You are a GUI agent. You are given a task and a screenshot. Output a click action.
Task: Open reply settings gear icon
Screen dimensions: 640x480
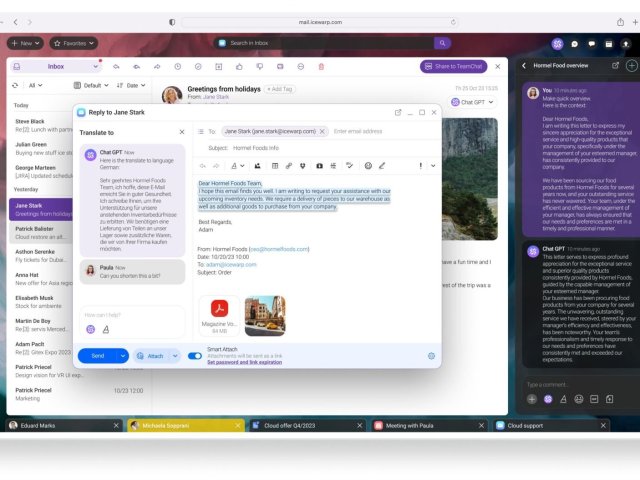431,355
